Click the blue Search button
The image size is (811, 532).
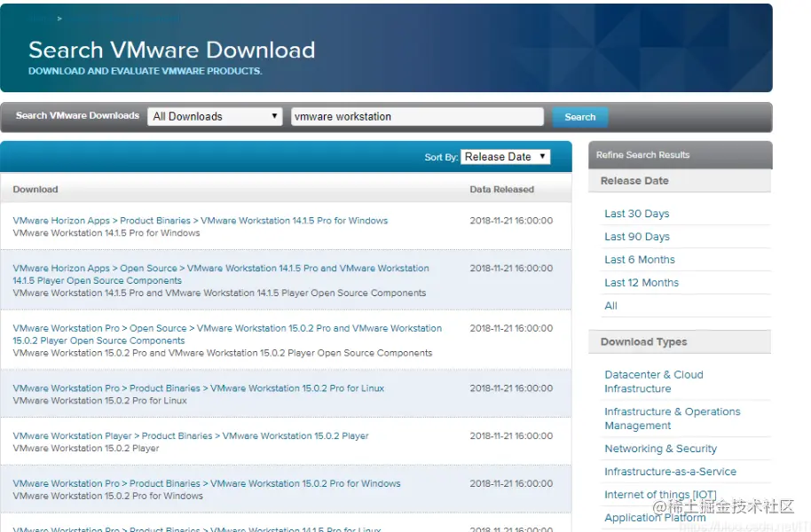(579, 117)
